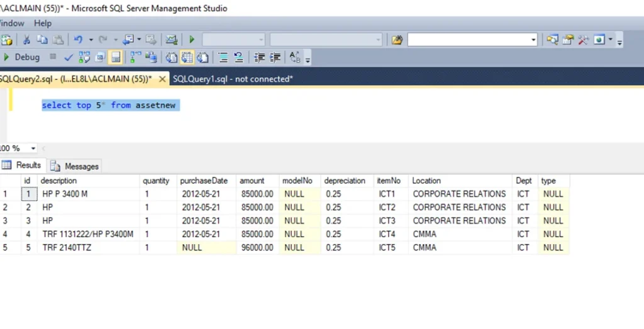Click the Paste clipboard icon

58,40
